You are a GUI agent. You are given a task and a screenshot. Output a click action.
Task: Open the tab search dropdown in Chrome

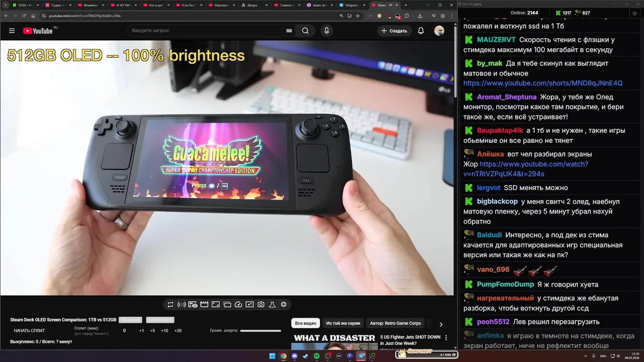coord(5,5)
